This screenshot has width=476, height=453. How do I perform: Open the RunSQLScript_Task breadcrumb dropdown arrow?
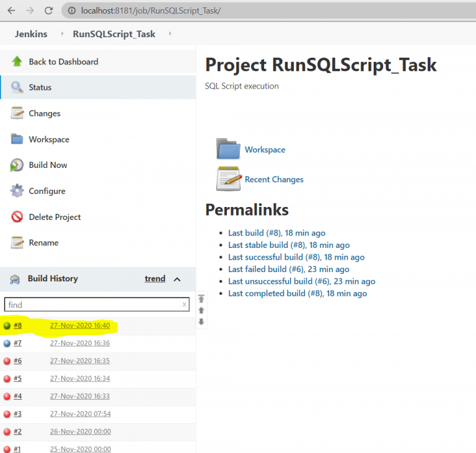tap(170, 34)
